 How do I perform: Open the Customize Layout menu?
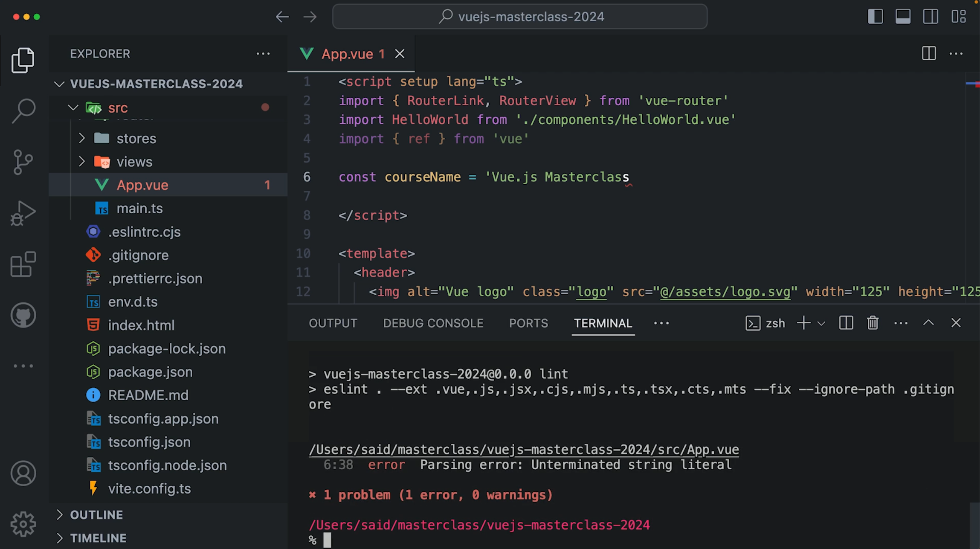958,16
